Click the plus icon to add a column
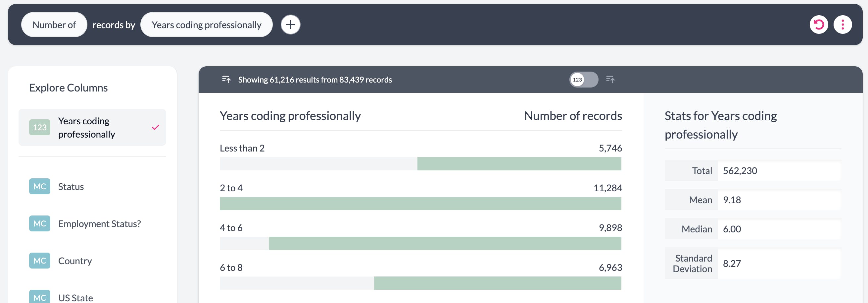 (x=290, y=25)
